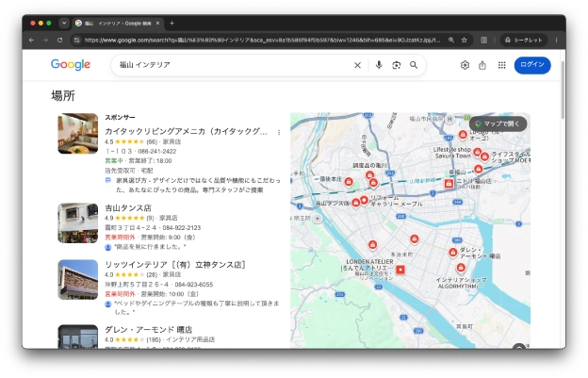Submit search with the magnifier icon
This screenshot has width=588, height=378.
414,65
